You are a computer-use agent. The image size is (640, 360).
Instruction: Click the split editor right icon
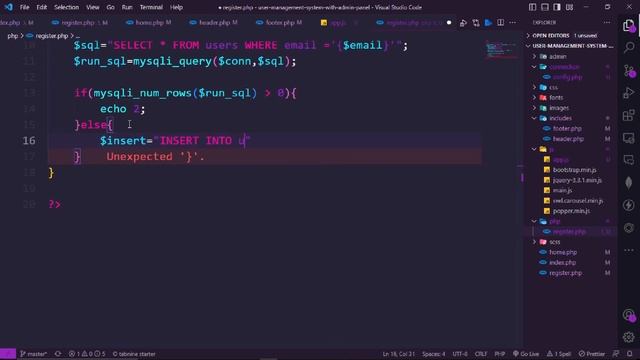(x=500, y=22)
